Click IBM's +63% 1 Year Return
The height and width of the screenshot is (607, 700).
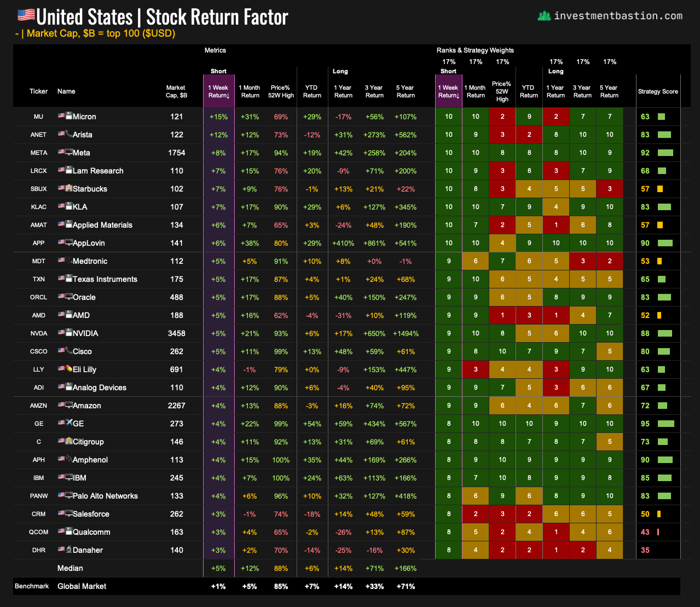tap(343, 478)
